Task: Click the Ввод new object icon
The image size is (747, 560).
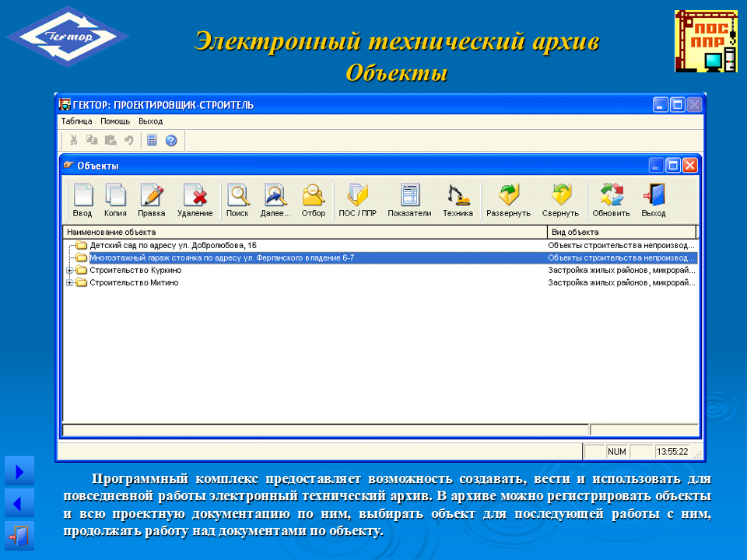Action: [83, 200]
